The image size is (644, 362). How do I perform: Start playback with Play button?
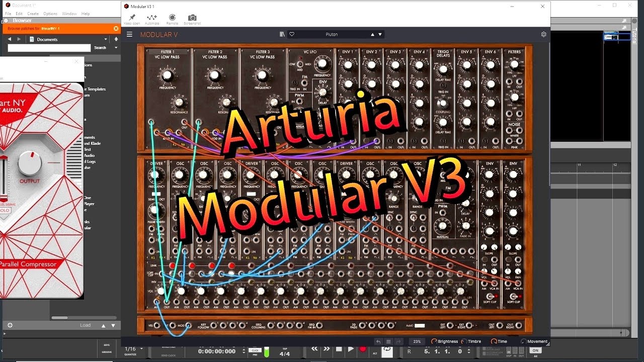point(351,349)
